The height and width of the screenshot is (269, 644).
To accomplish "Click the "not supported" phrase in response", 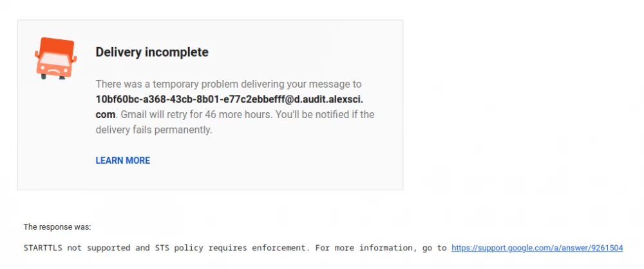I will (103, 248).
